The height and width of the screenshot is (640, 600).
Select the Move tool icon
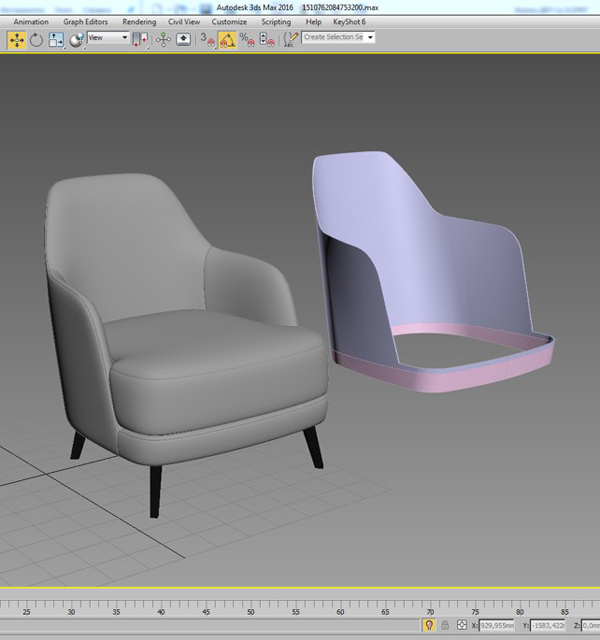[x=16, y=40]
